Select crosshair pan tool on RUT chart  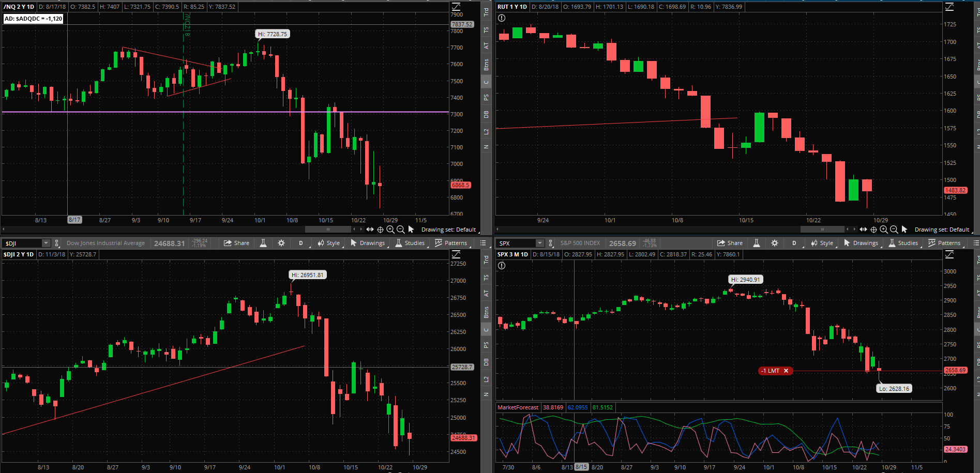pyautogui.click(x=873, y=230)
